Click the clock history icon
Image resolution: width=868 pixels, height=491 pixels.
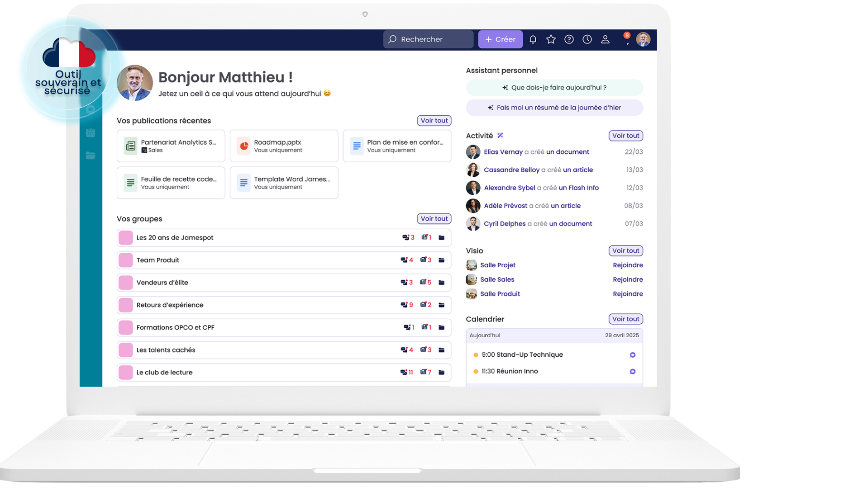[587, 39]
